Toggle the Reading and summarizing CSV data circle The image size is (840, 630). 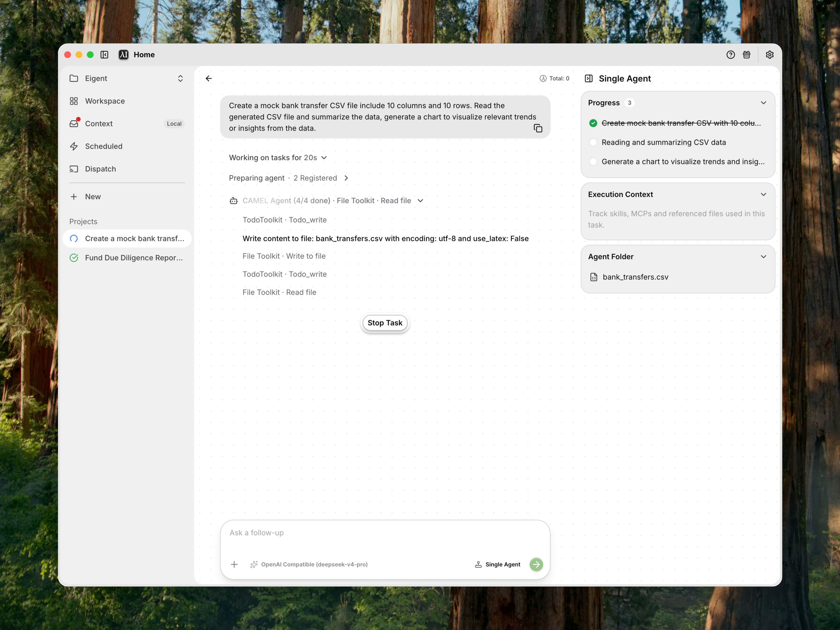pyautogui.click(x=593, y=142)
